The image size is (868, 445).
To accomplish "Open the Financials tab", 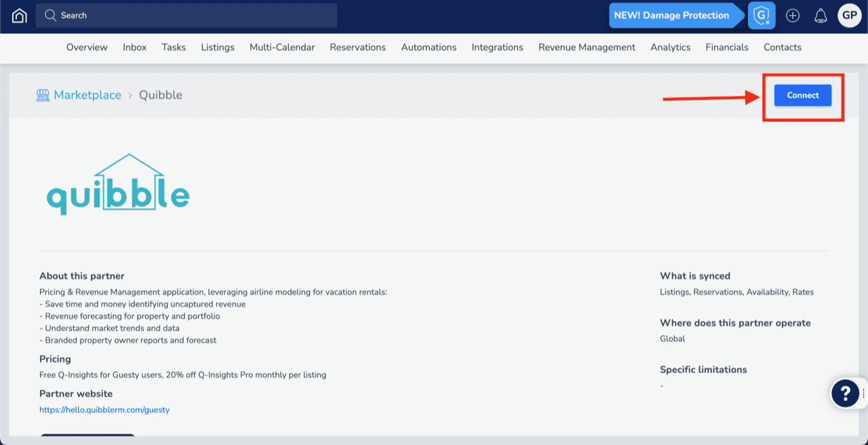I will tap(727, 47).
